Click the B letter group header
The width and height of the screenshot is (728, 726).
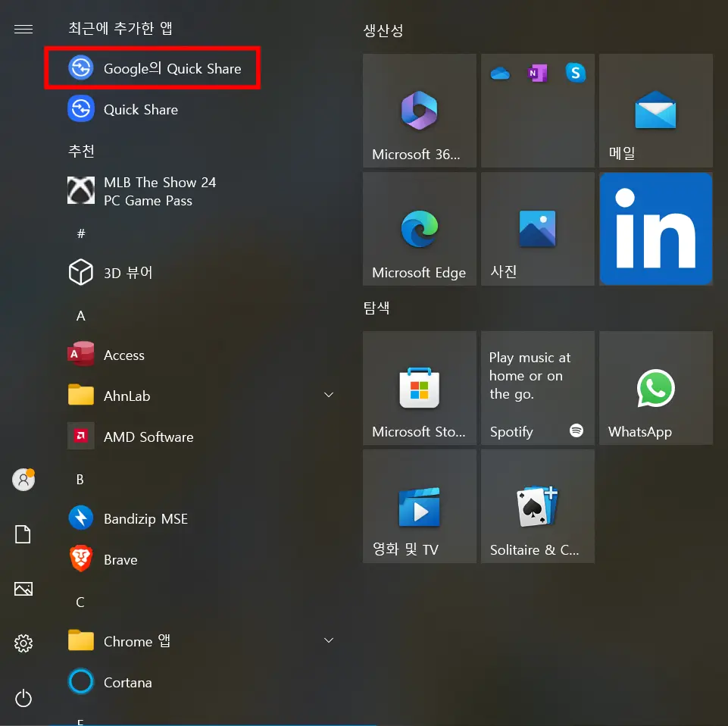pos(80,480)
